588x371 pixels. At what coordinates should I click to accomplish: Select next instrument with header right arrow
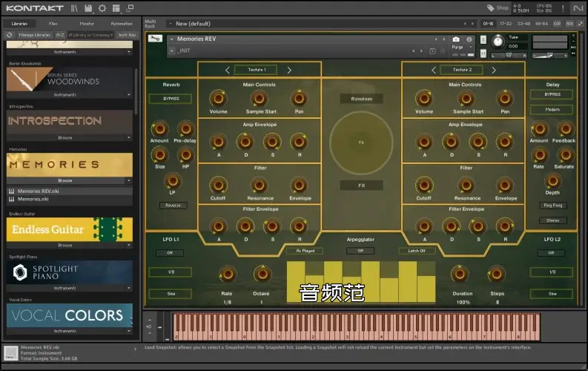(x=444, y=39)
